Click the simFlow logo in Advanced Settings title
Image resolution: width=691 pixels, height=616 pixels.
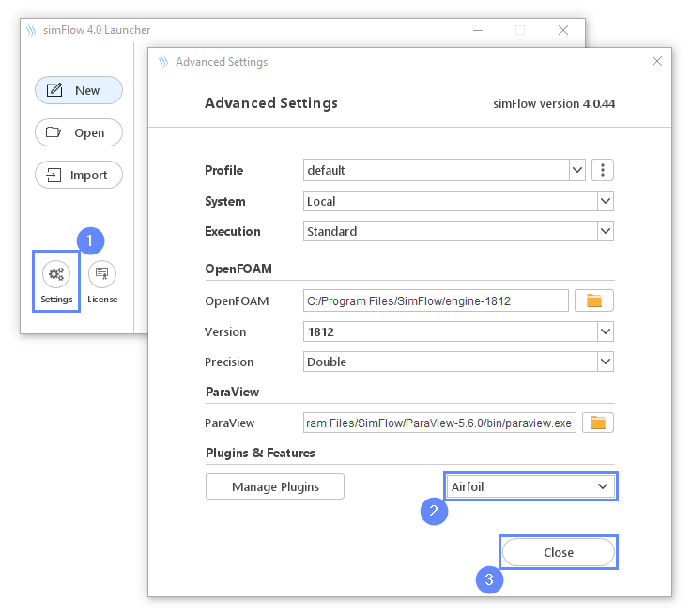point(163,61)
